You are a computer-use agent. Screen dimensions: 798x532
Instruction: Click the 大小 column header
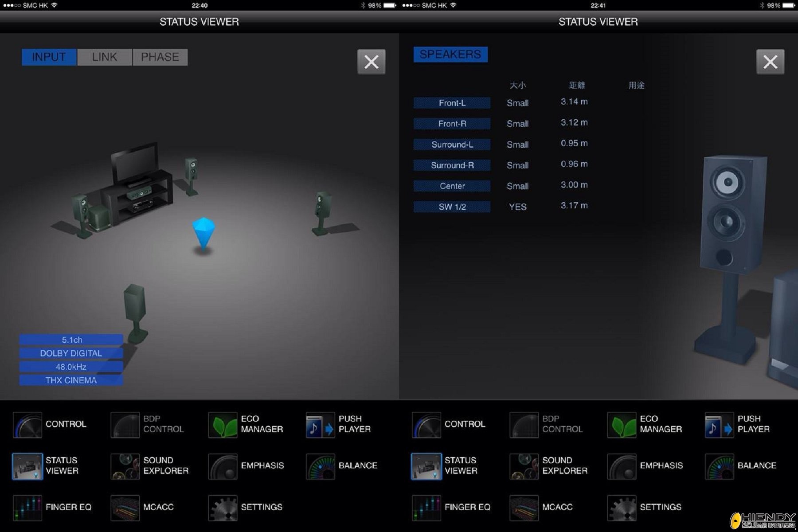518,85
